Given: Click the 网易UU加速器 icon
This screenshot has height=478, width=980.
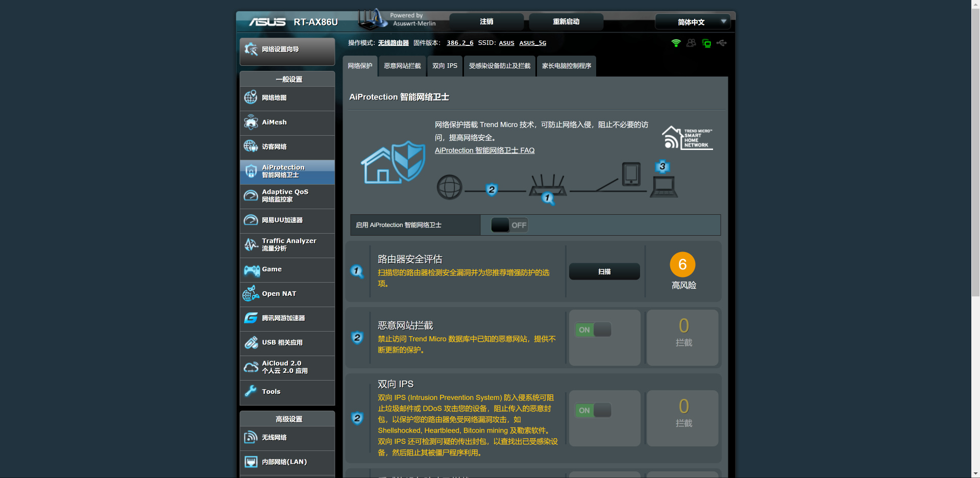Looking at the screenshot, I should 251,220.
